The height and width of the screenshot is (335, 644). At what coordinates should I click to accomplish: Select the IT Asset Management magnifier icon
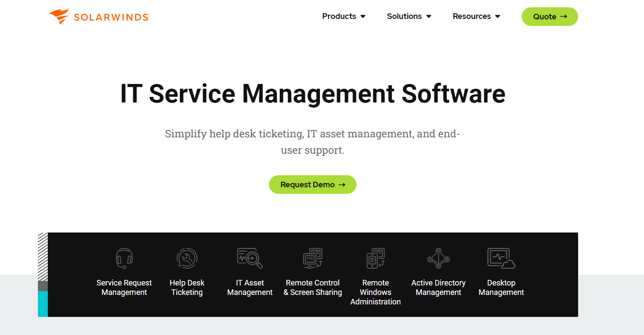(x=250, y=258)
